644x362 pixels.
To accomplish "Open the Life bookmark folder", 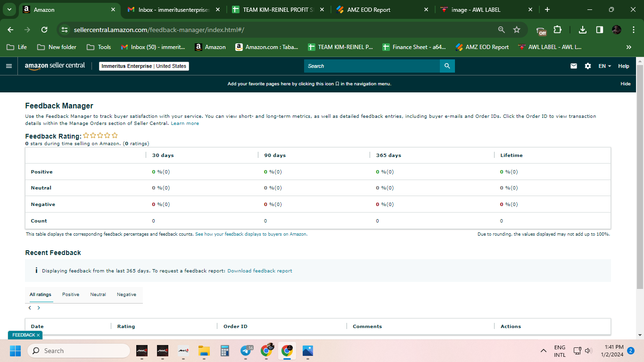I will click(x=17, y=47).
